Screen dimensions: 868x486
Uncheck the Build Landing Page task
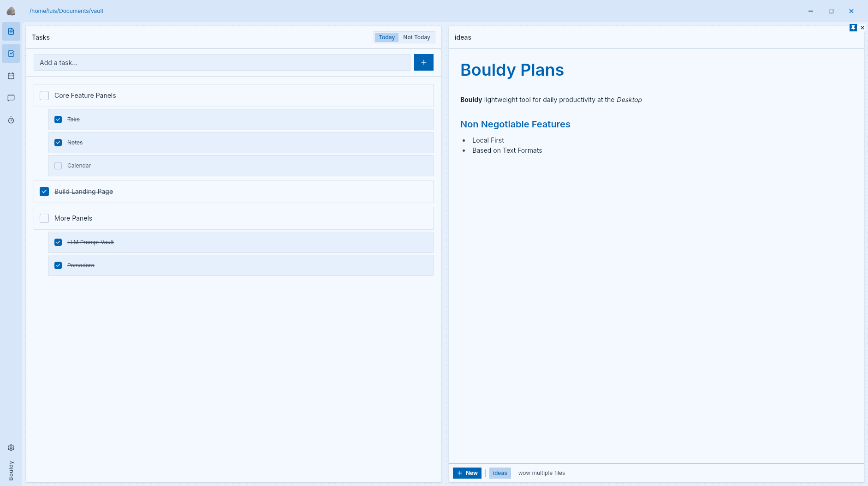pos(44,191)
